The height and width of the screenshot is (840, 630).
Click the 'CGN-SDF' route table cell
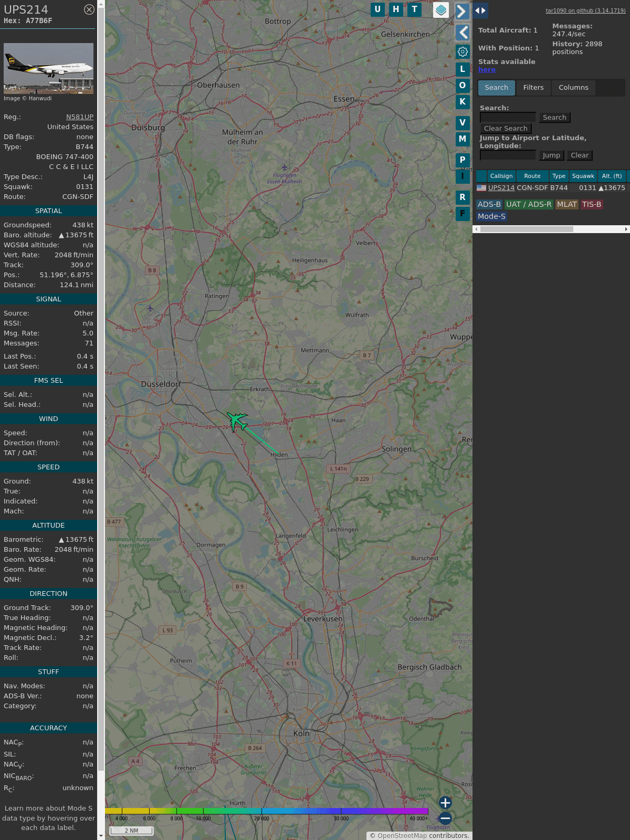pyautogui.click(x=532, y=188)
